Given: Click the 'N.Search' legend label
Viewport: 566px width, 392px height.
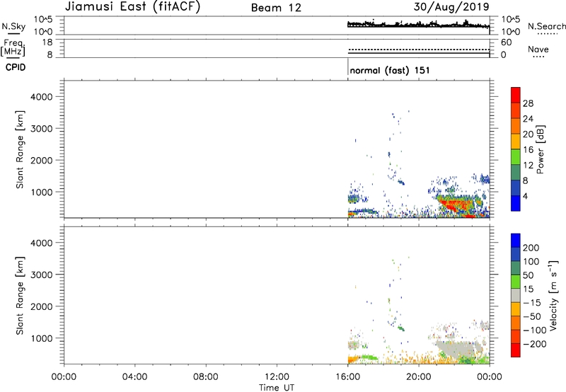Looking at the screenshot, I should (x=546, y=26).
